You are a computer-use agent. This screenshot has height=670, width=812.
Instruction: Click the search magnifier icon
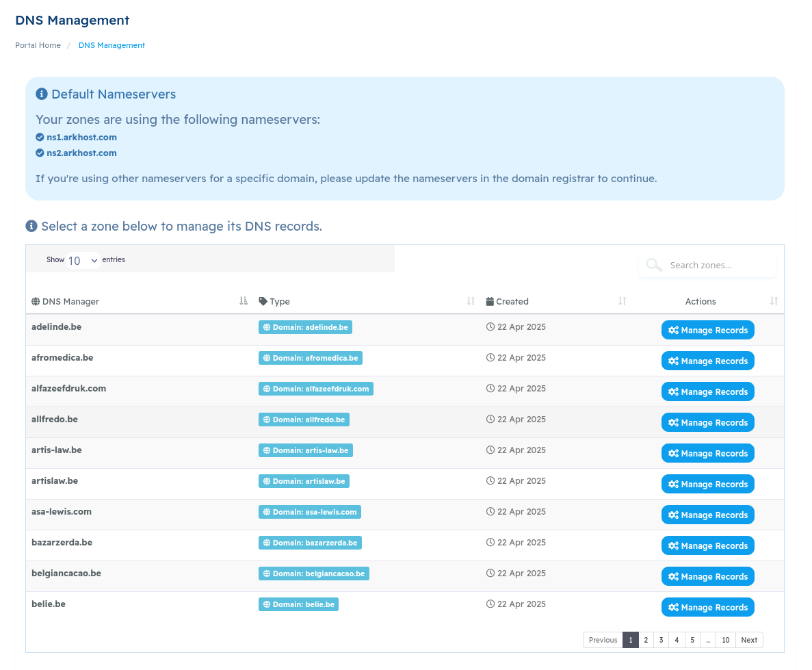[654, 265]
